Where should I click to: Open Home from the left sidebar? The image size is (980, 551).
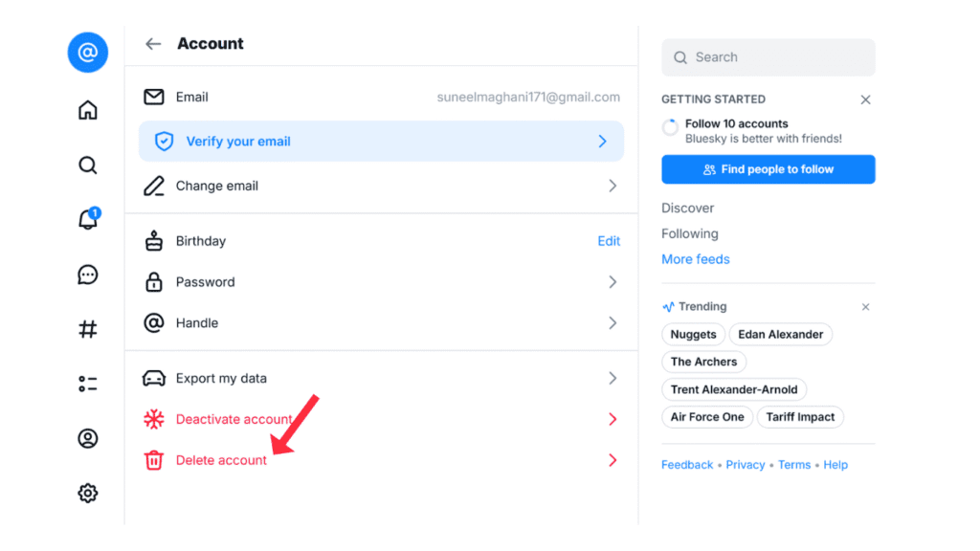coord(88,110)
